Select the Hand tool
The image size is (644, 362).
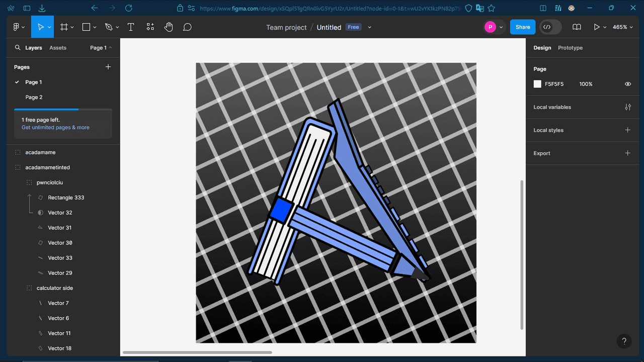[169, 27]
